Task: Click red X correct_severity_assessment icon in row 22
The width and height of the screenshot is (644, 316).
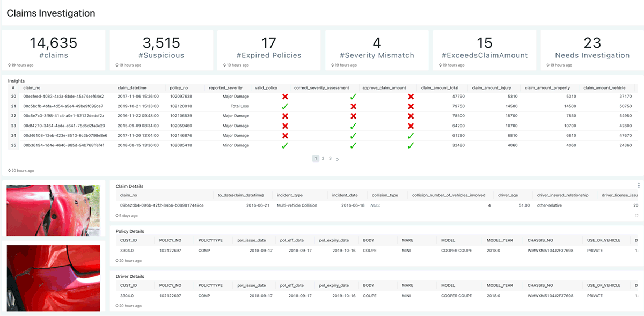Action: [353, 116]
